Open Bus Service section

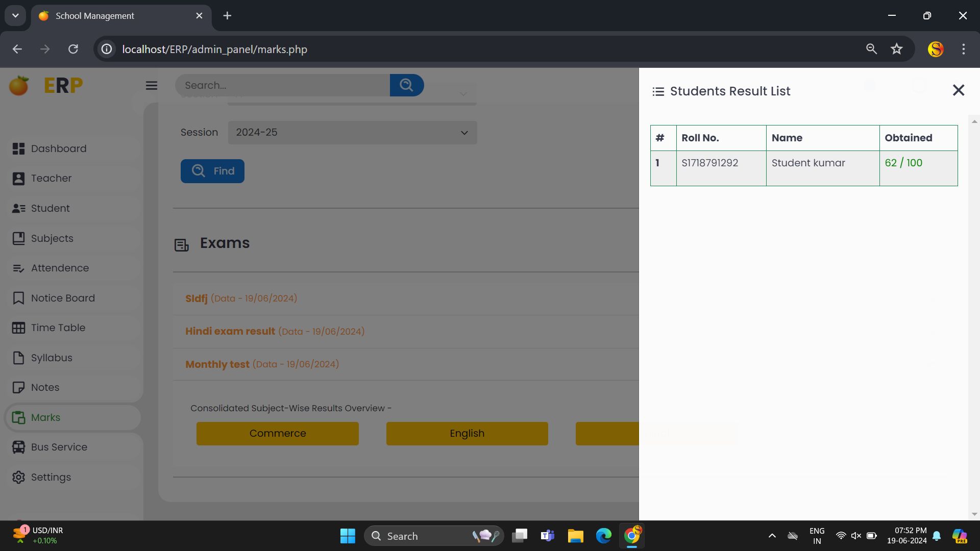click(x=59, y=447)
